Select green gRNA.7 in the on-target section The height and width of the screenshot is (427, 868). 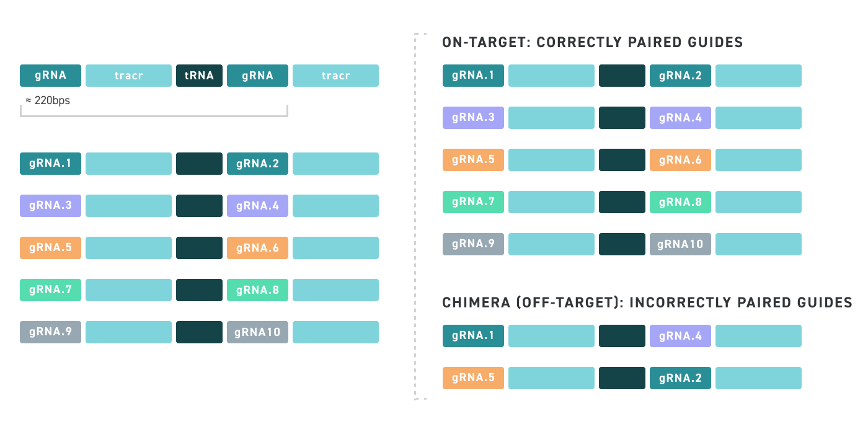click(473, 202)
